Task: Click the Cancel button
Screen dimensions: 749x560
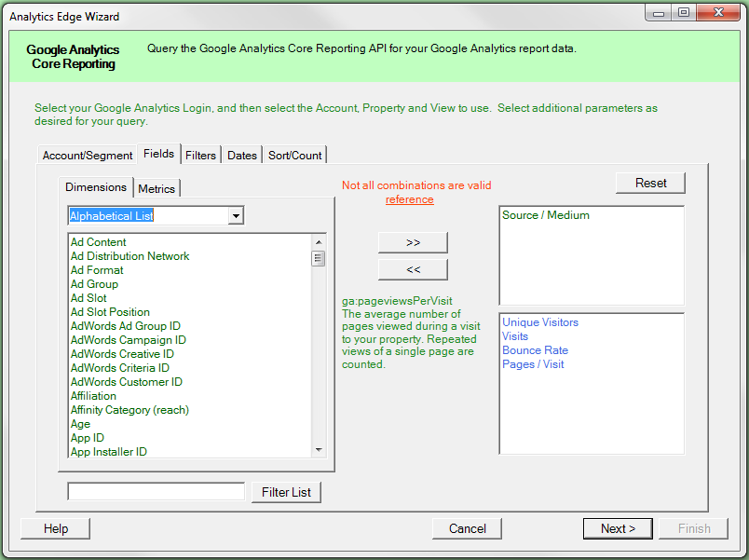Action: (467, 528)
